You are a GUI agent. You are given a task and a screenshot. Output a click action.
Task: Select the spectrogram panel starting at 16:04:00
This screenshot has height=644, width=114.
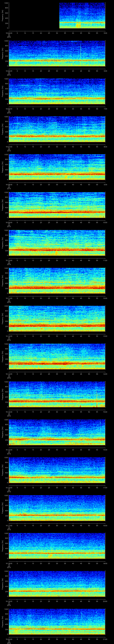[57, 16]
